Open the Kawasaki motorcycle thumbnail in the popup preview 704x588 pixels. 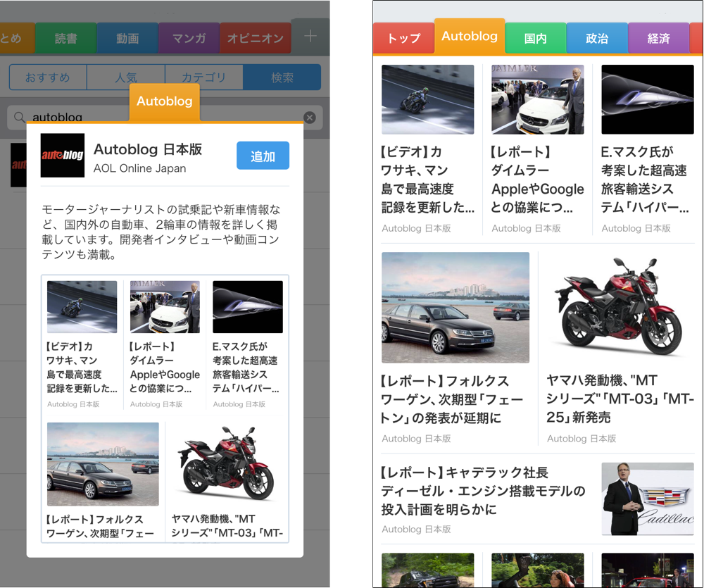(82, 307)
